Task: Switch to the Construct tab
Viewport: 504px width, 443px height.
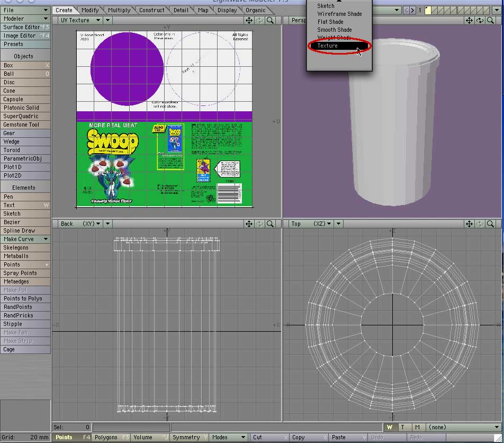Action: pos(152,10)
